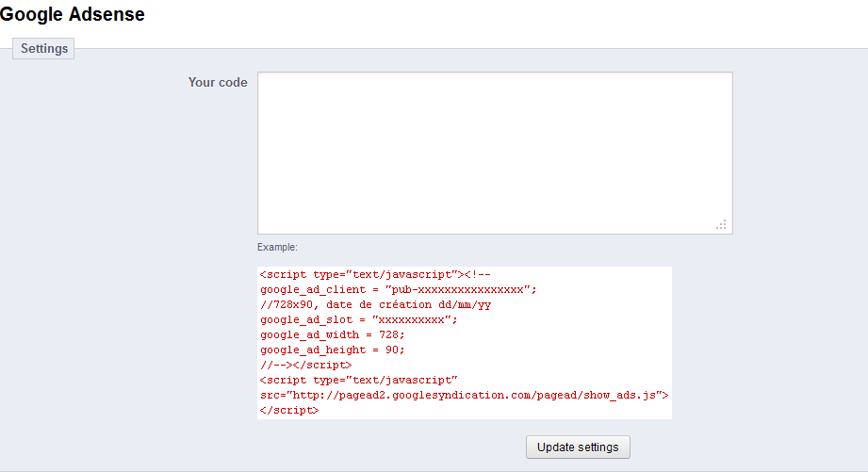Viewport: 868px width, 472px height.
Task: Click the google_ad_slot code line
Action: [x=358, y=320]
